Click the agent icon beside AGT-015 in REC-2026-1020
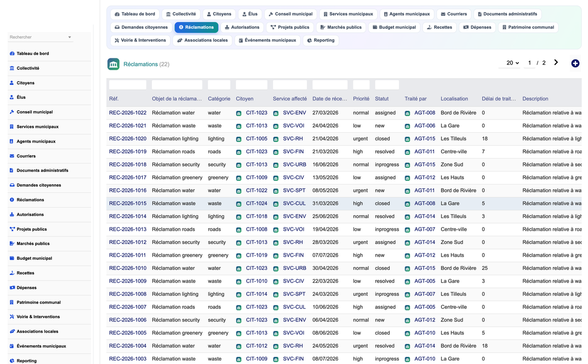588x364 pixels. coord(407,139)
